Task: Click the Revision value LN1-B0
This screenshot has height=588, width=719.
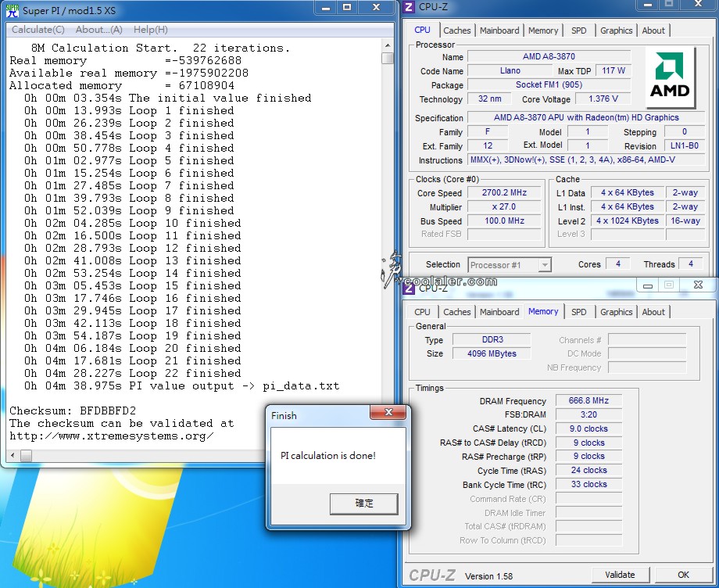Action: point(684,146)
